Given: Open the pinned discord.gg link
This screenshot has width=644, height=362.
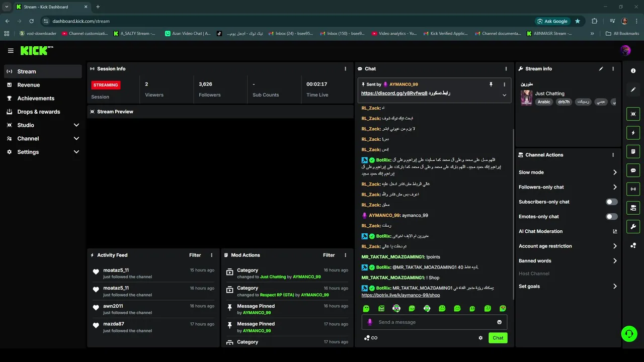Looking at the screenshot, I should (394, 94).
